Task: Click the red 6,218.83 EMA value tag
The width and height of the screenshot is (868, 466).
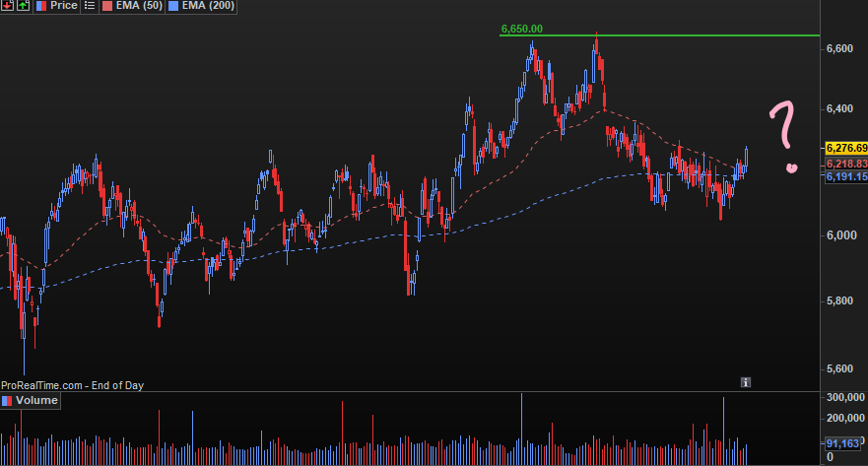Action: pyautogui.click(x=846, y=164)
